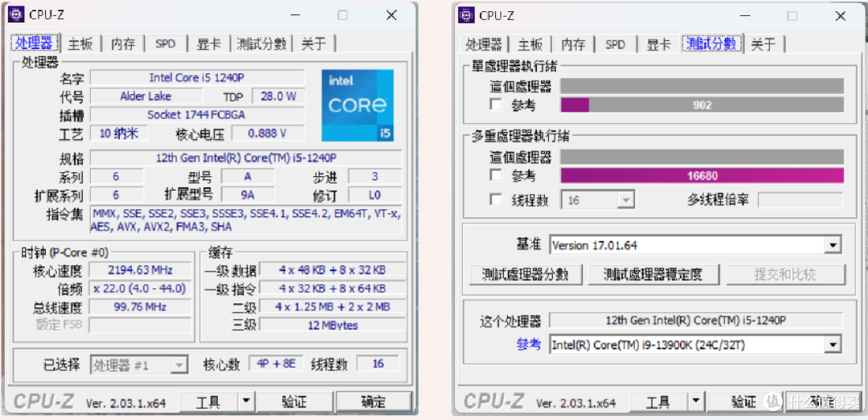Click the single-thread reference bar showing 902

tap(702, 105)
